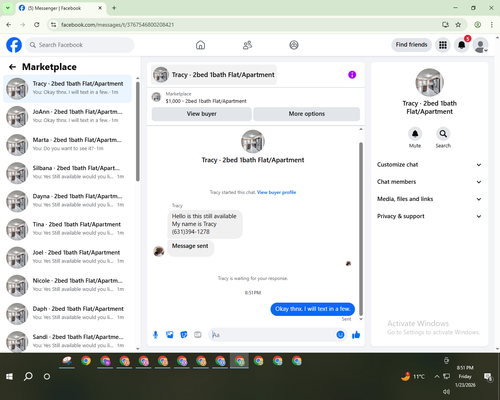Open the account profile avatar menu
This screenshot has height=400, width=500.
pyautogui.click(x=480, y=45)
